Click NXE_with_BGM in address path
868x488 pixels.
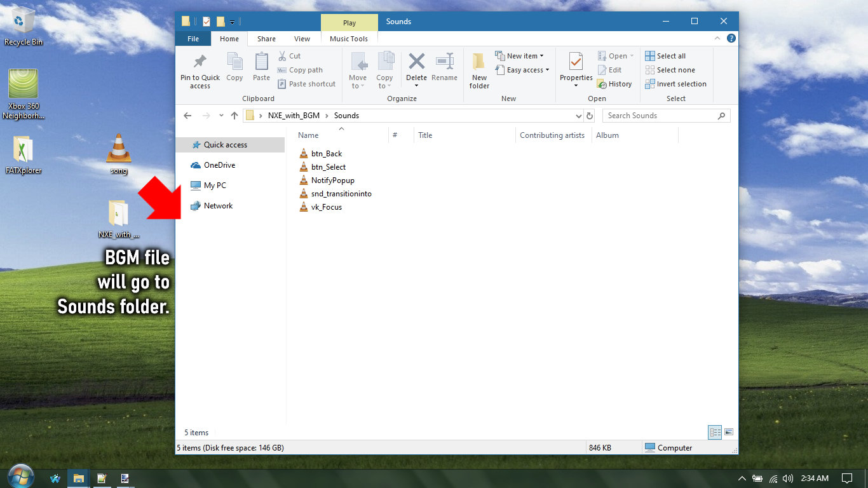click(x=294, y=116)
